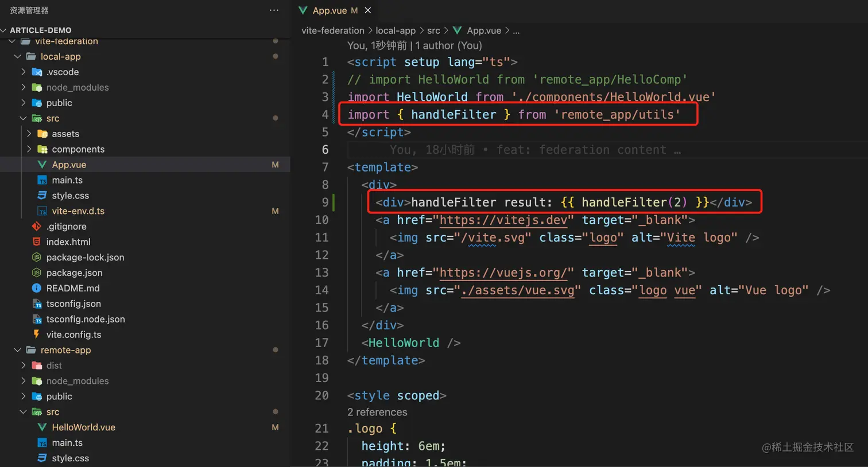
Task: Click the .logo selector on line 21
Action: point(365,429)
